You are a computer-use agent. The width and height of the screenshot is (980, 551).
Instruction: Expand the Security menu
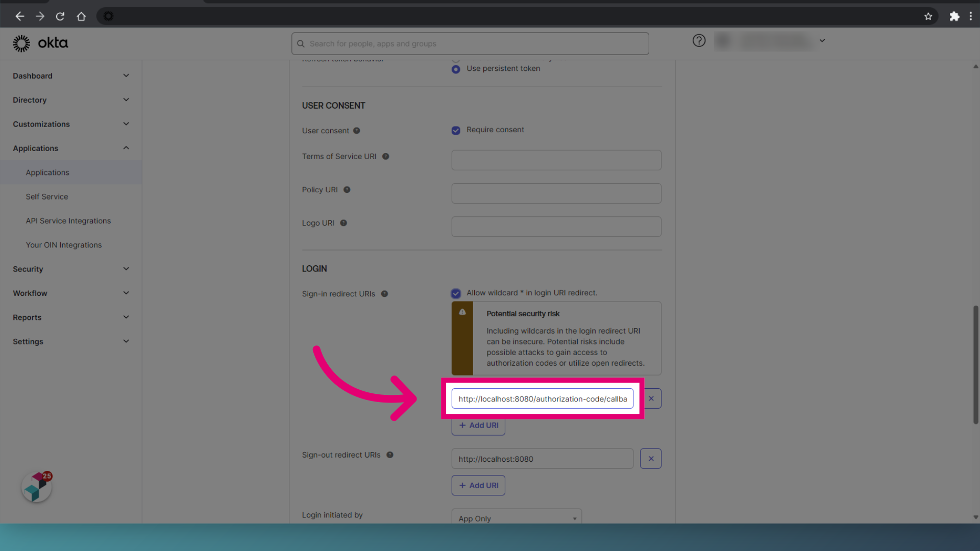pos(71,269)
